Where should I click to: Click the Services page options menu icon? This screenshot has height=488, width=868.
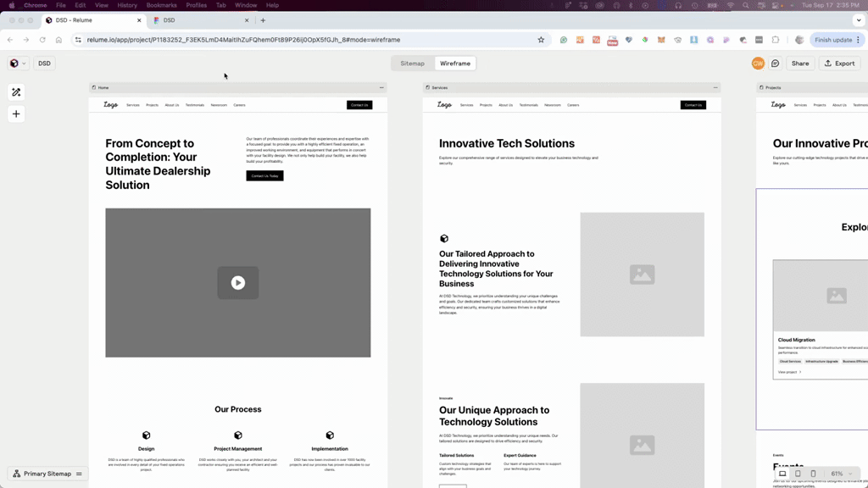(715, 87)
